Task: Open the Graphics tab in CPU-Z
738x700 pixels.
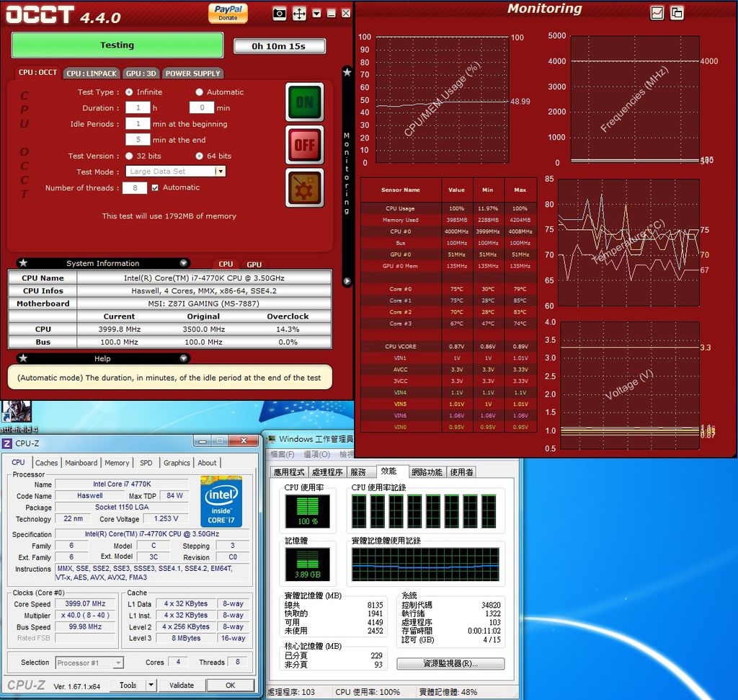Action: (x=177, y=463)
